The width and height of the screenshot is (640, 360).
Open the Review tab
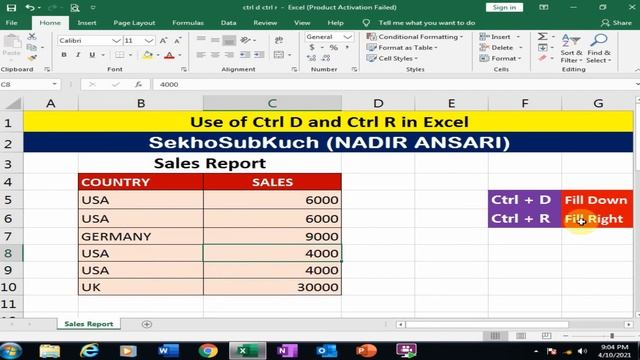(x=265, y=23)
